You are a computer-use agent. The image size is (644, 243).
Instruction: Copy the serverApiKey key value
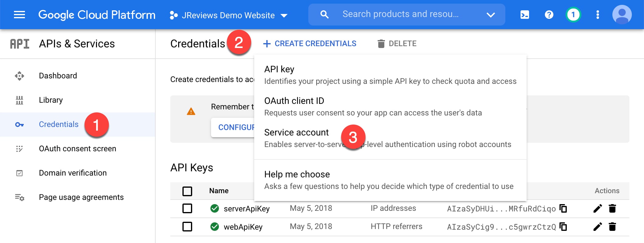pos(563,208)
